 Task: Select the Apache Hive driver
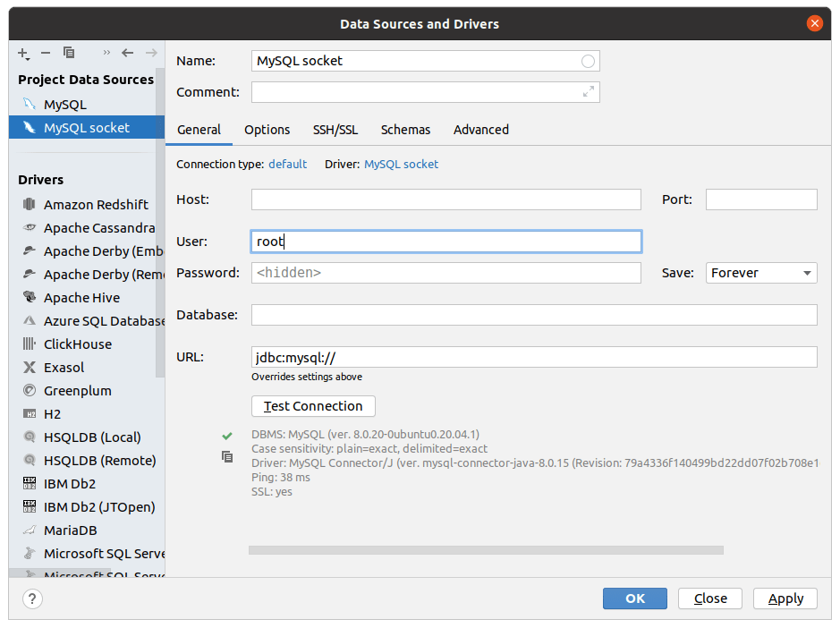[75, 297]
